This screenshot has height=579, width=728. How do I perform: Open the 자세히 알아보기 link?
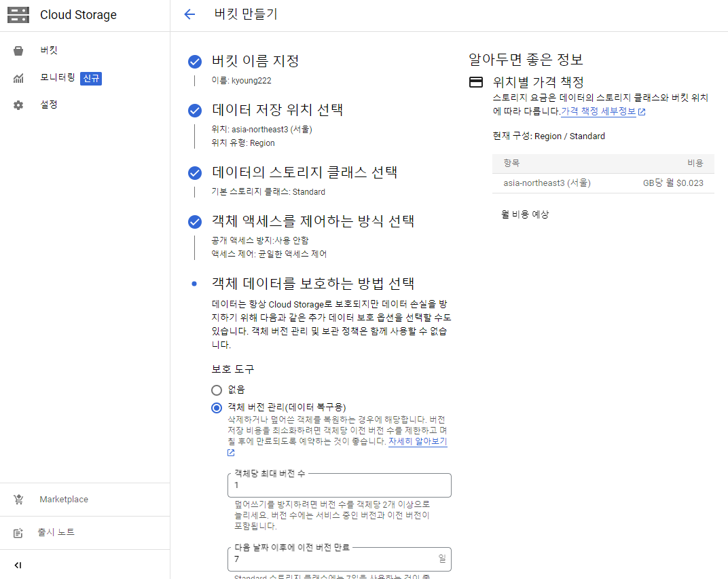(x=418, y=441)
